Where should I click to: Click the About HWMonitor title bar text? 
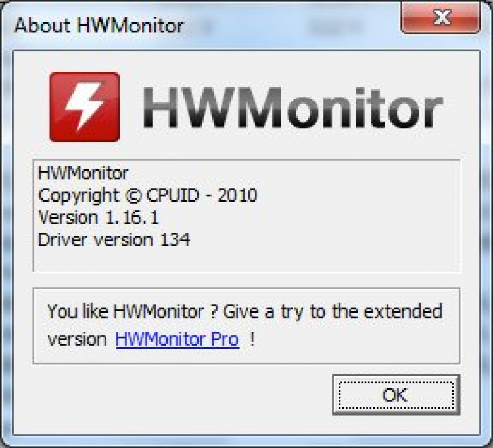(99, 25)
